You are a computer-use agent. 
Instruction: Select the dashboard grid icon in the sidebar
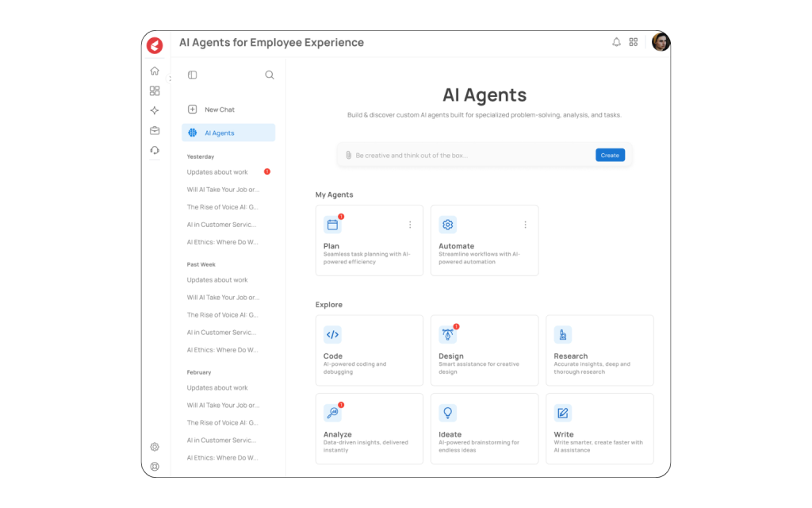[155, 90]
